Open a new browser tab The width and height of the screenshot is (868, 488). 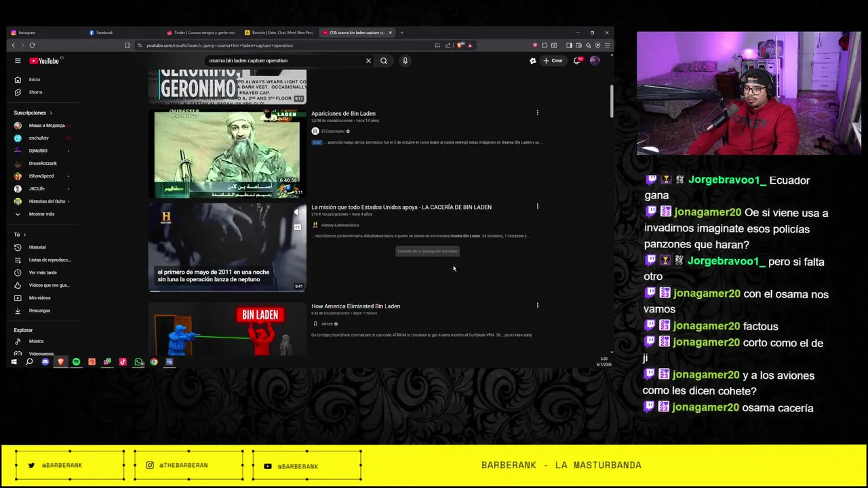[x=401, y=33]
